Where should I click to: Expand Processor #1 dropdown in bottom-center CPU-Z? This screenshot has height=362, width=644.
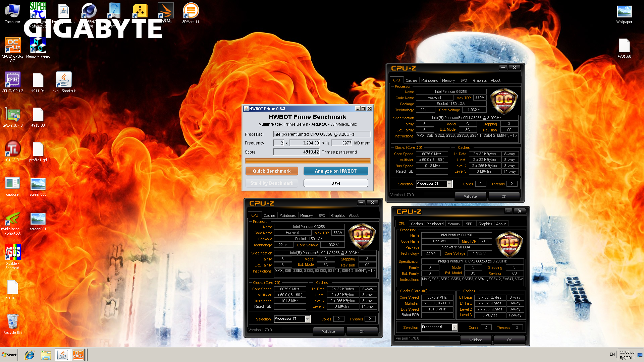(x=308, y=319)
